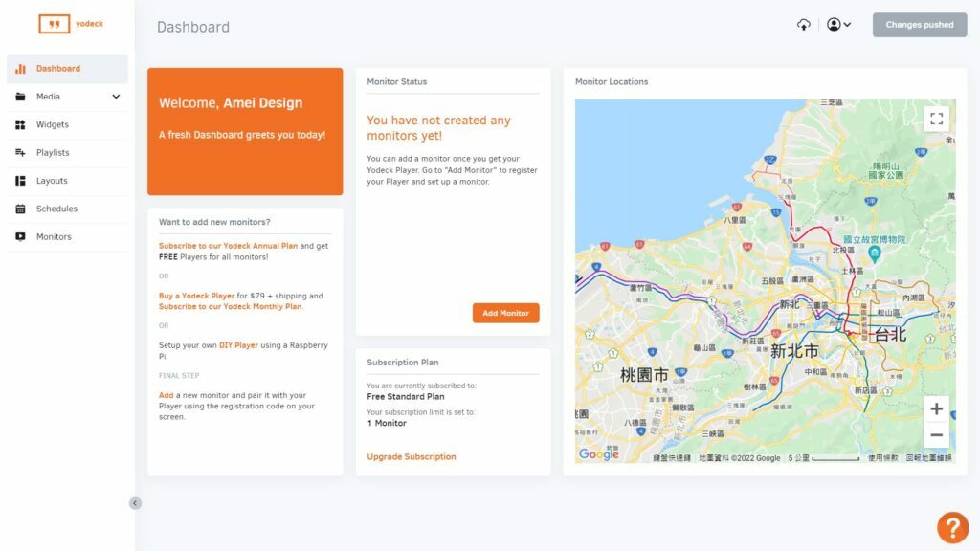Click the Changes pushed button
The image size is (980, 551).
click(919, 25)
